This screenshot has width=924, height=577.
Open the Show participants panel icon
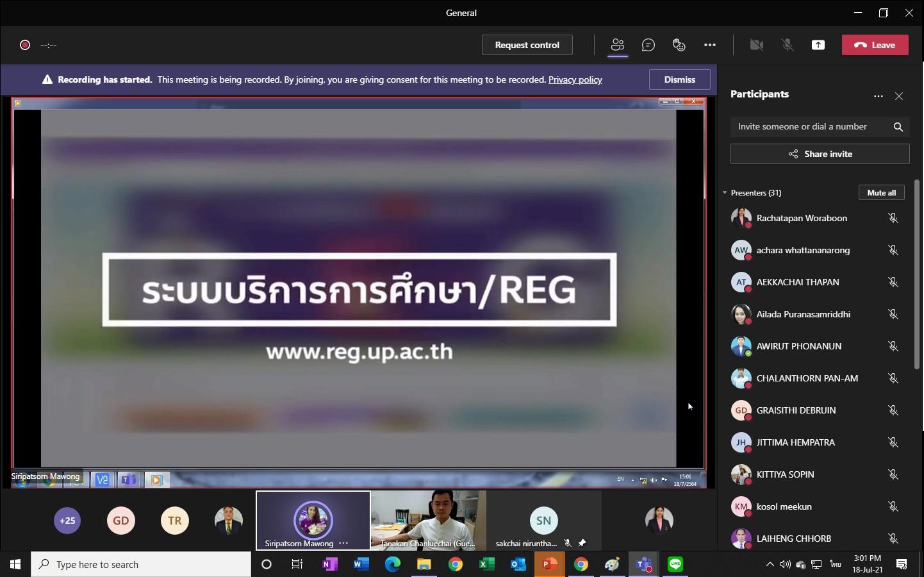(x=618, y=45)
